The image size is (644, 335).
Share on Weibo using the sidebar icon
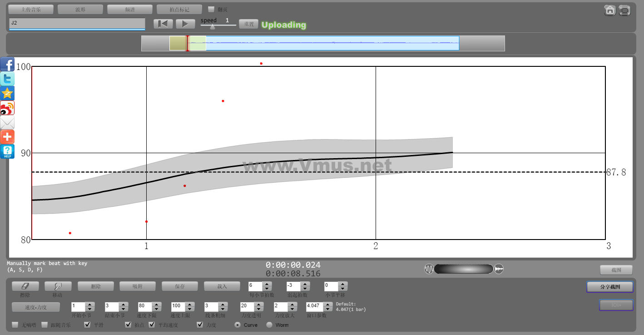7,108
